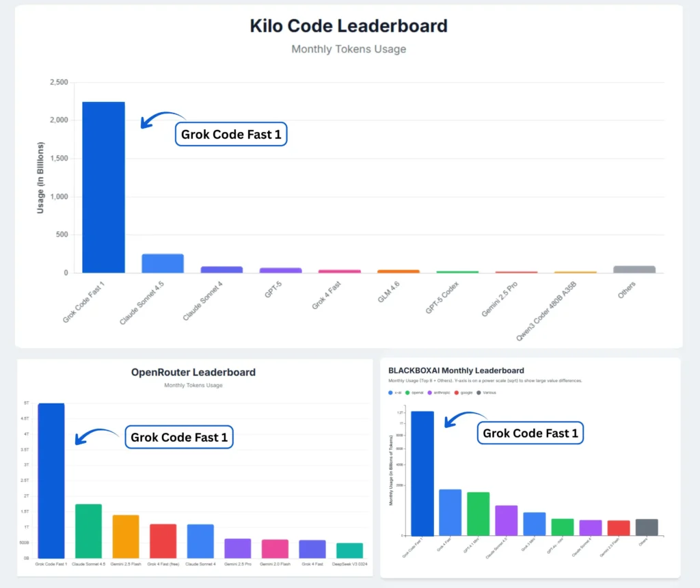Click the Kilo Code Leaderboard title
The height and width of the screenshot is (588, 700).
(x=349, y=26)
